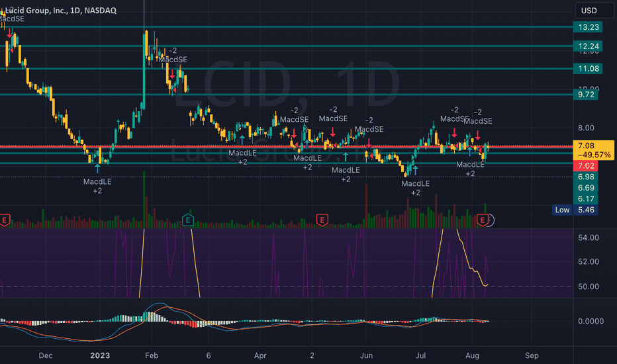Image resolution: width=617 pixels, height=364 pixels.
Task: Click the Jul date on time axis
Action: [x=420, y=355]
